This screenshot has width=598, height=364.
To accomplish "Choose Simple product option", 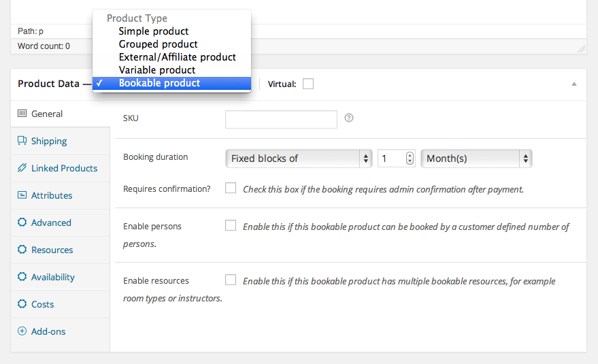I will (154, 31).
